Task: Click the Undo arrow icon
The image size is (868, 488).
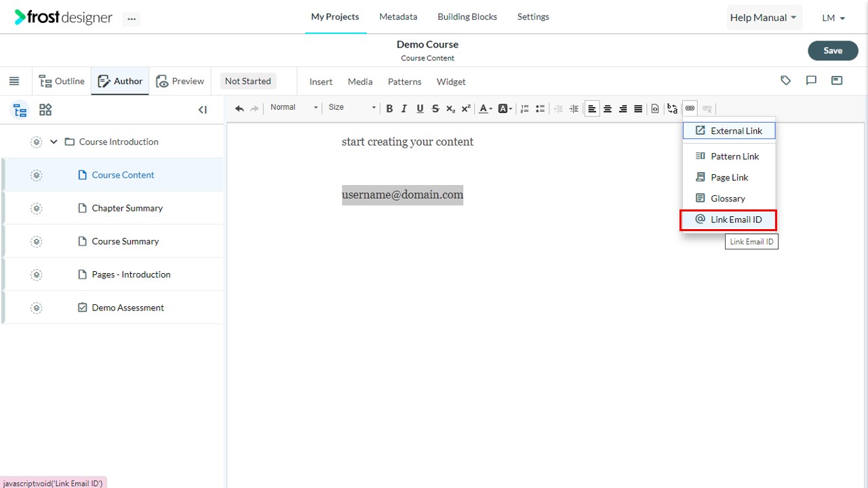Action: (239, 108)
